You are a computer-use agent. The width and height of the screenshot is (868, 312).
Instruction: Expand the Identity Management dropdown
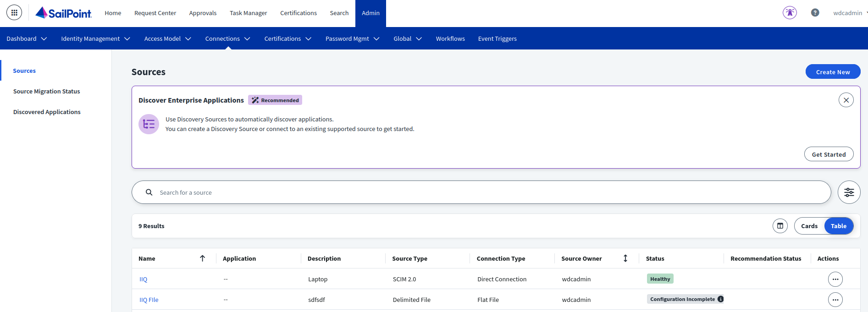tap(95, 38)
